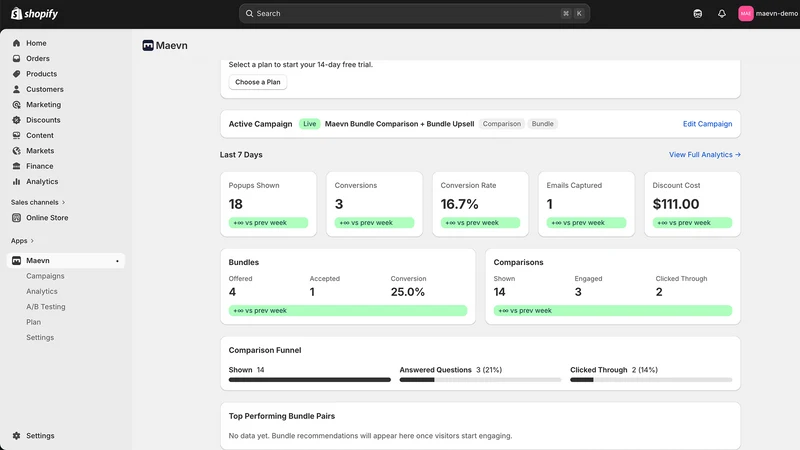
Task: Click the 'Last 7 Days' heading
Action: point(241,155)
